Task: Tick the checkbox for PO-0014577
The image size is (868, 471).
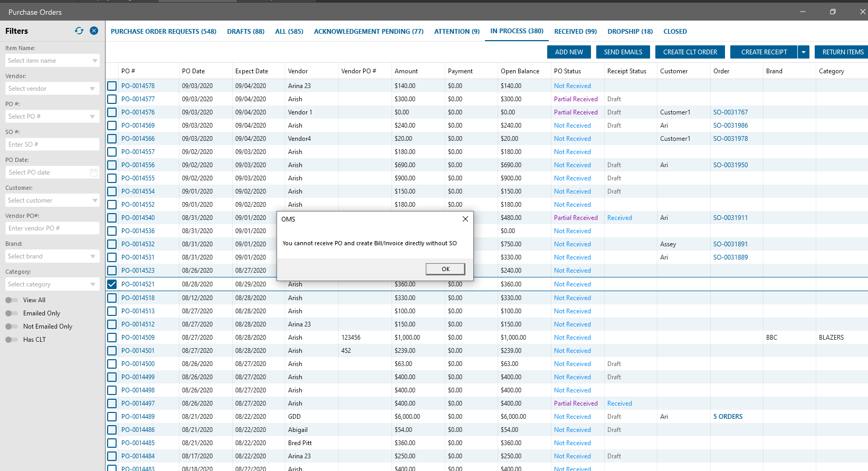Action: pyautogui.click(x=112, y=99)
